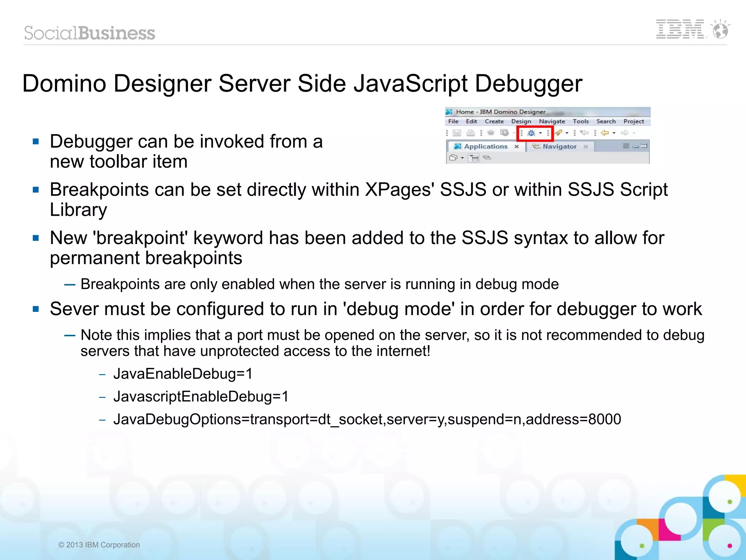The image size is (746, 560).
Task: Click the Save disk icon in Designer toolbar
Action: tap(457, 133)
